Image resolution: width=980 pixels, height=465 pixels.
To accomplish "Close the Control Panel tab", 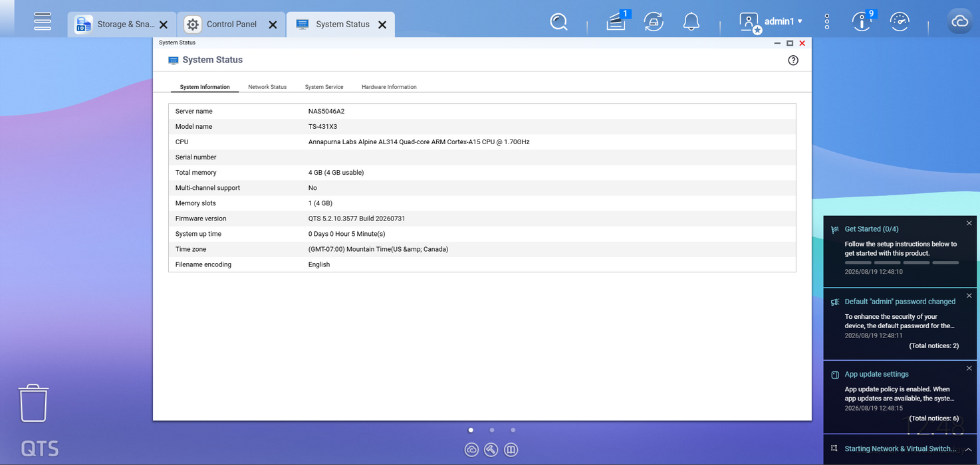I will point(273,25).
